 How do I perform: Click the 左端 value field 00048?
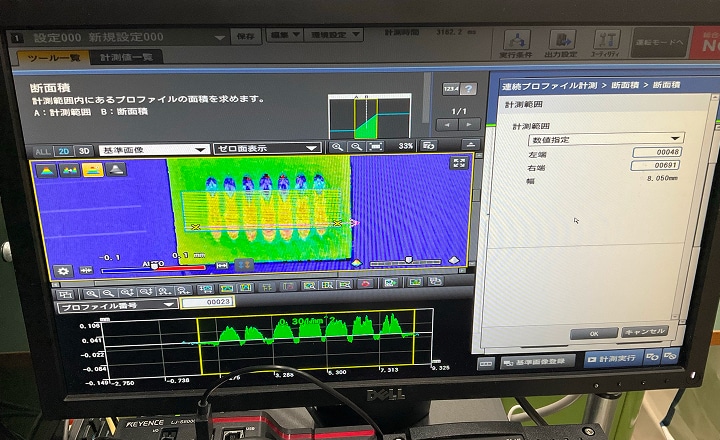[x=656, y=152]
